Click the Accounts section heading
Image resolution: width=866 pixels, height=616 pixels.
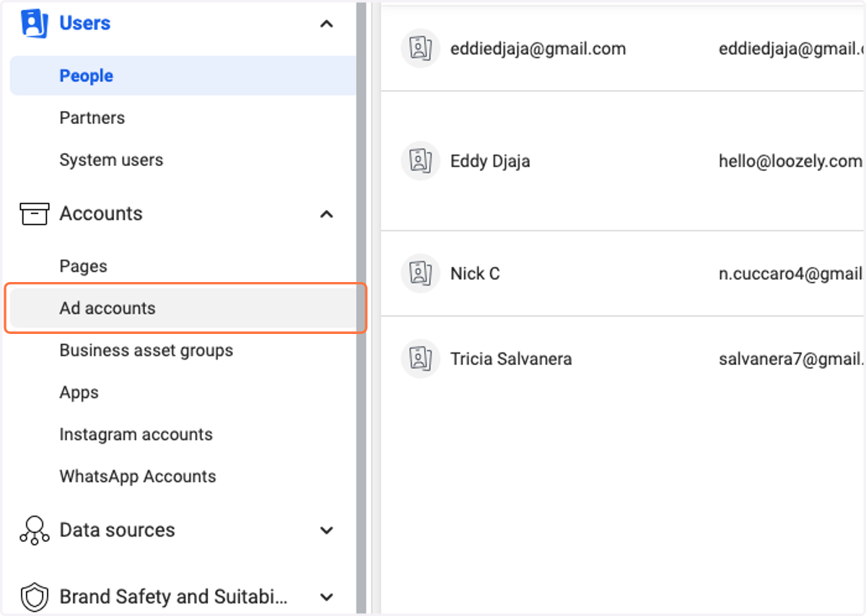[x=101, y=214]
